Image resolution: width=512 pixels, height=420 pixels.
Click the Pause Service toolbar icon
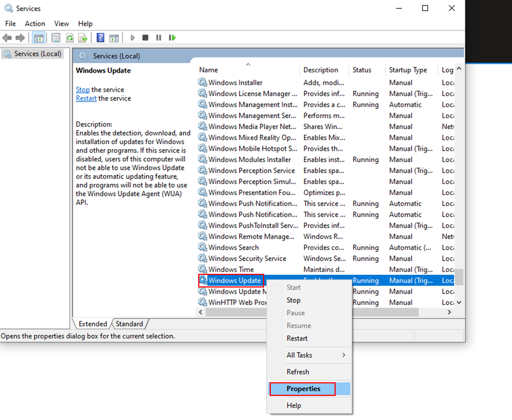(x=159, y=38)
